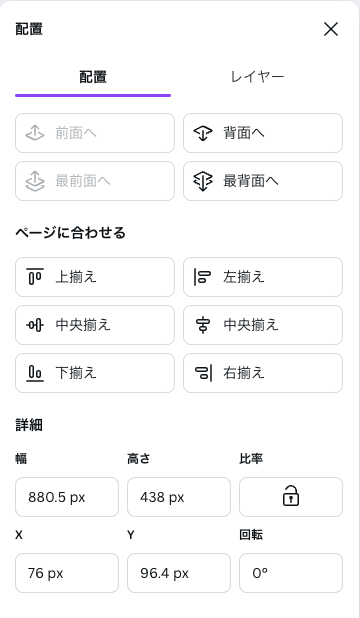Select the 配置 tab
Viewport: 360px width, 618px height.
[x=93, y=77]
